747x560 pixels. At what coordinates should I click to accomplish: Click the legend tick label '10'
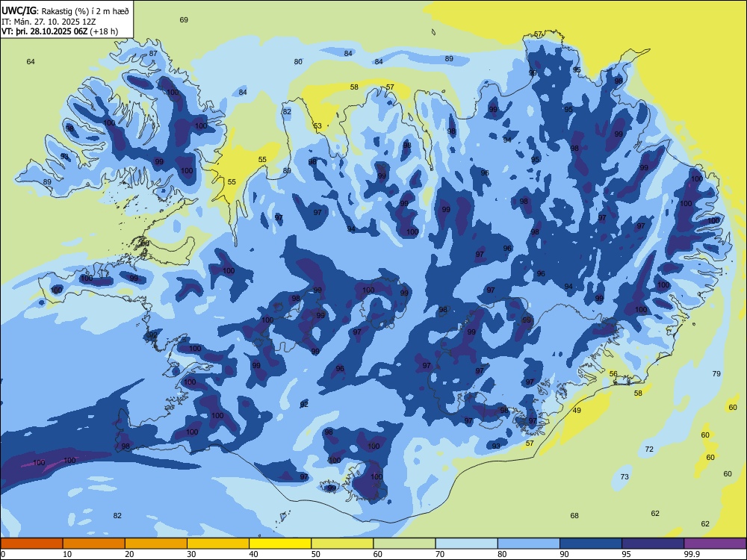67,554
